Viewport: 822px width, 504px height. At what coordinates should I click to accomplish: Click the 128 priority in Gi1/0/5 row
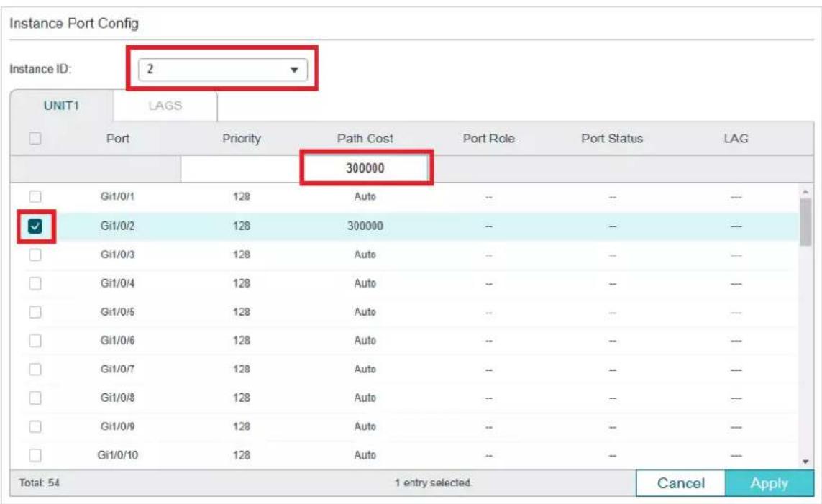click(241, 312)
